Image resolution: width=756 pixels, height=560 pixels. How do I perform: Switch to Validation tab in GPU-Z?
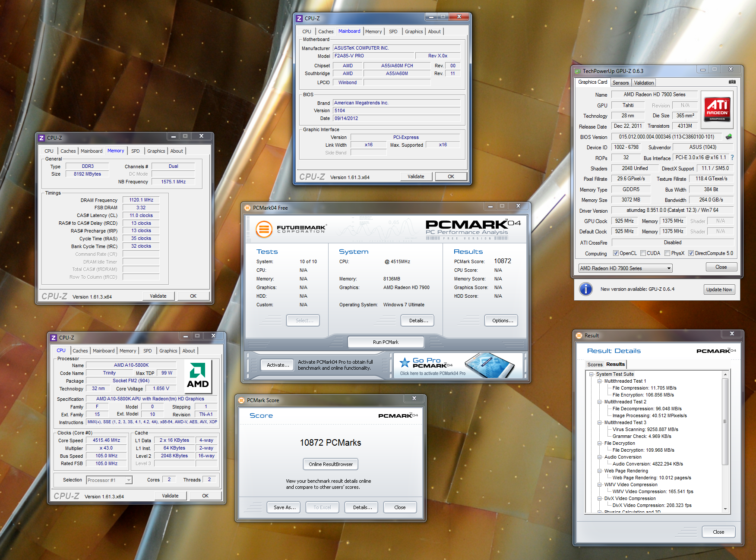[644, 83]
